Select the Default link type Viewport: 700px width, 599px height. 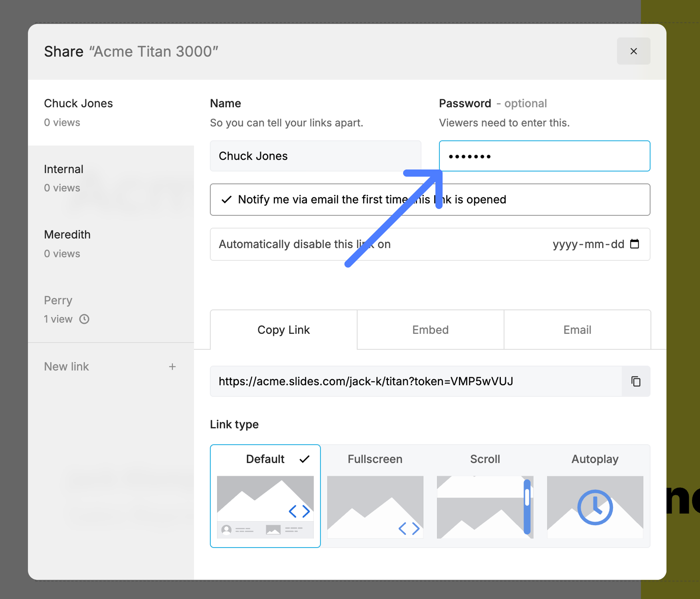click(265, 496)
